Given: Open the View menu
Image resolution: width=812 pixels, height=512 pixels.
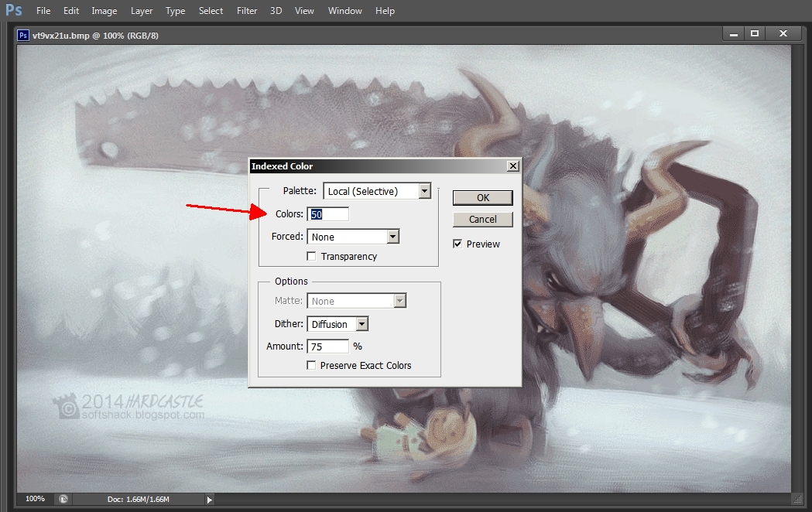Looking at the screenshot, I should pos(304,10).
